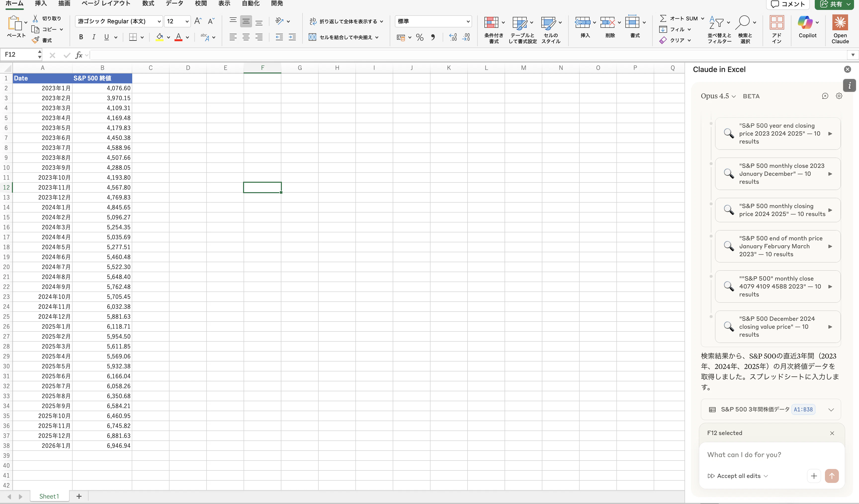Screen dimensions: 859x504
Task: Click the merge and center cells icon
Action: (x=312, y=37)
